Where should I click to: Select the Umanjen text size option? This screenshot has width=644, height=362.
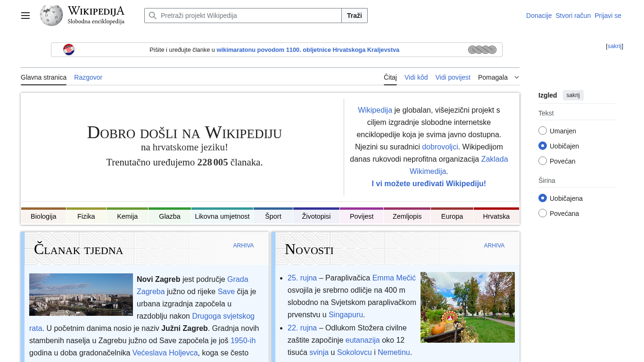543,131
